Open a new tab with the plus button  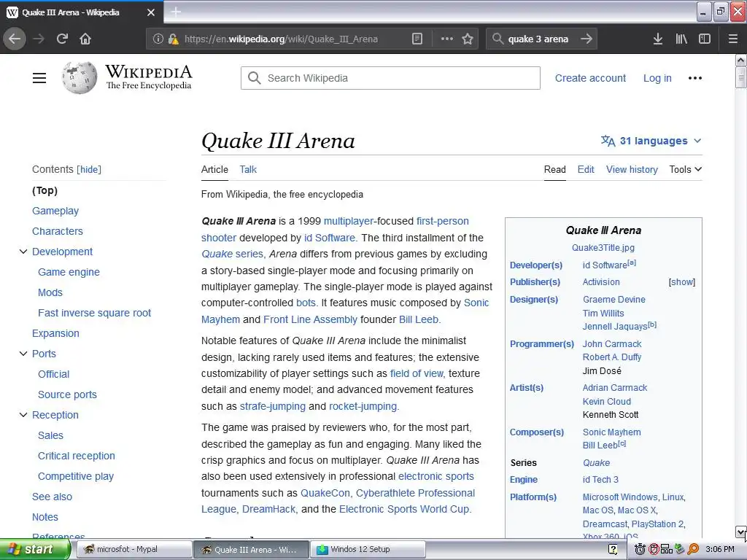click(176, 12)
